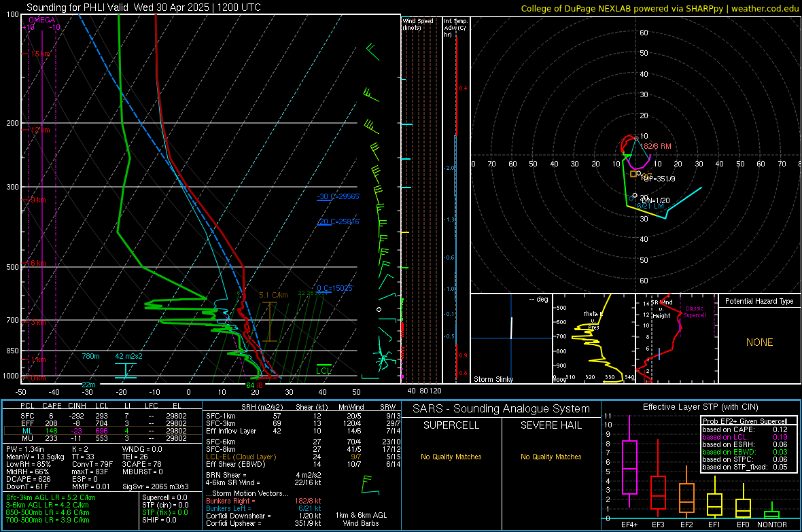Click the SUPERCELL column heading in SARS
Screen dimensions: 802x532
(451, 425)
